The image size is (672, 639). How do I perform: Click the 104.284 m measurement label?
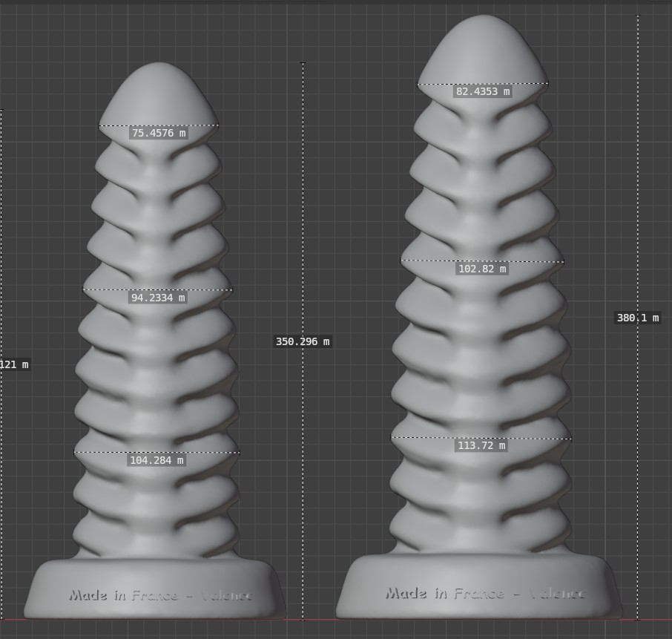tap(157, 460)
